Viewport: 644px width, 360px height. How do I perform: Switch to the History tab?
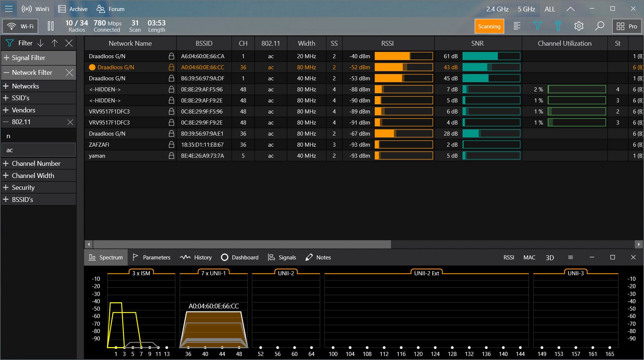click(x=196, y=258)
